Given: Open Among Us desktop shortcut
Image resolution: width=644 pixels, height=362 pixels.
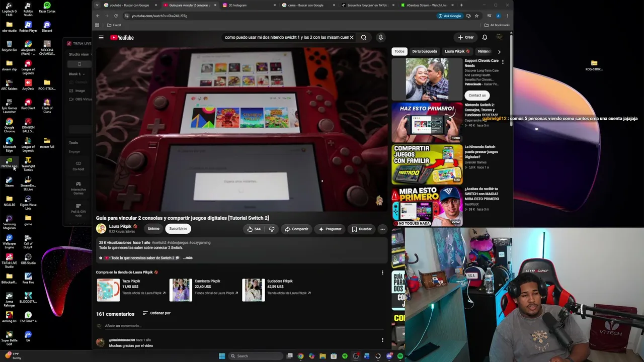Looking at the screenshot, I should [x=9, y=317].
